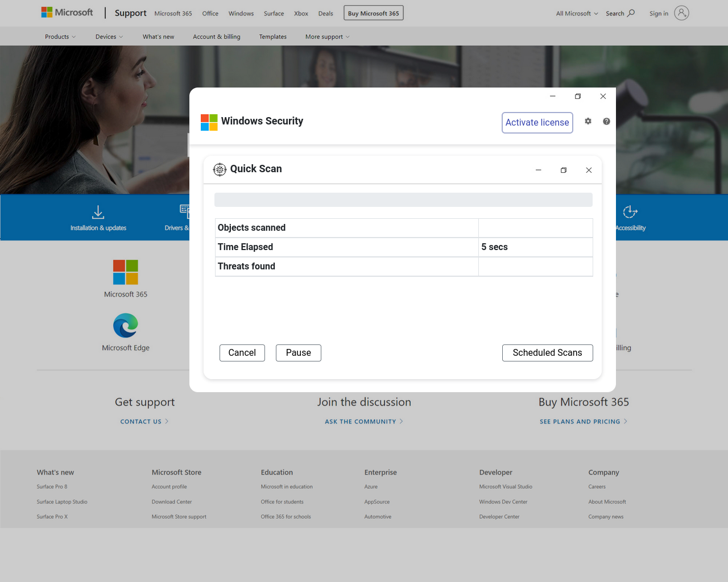Click SEE PLANS AND PRICING link
Screen dimensions: 728x582
[x=584, y=422]
